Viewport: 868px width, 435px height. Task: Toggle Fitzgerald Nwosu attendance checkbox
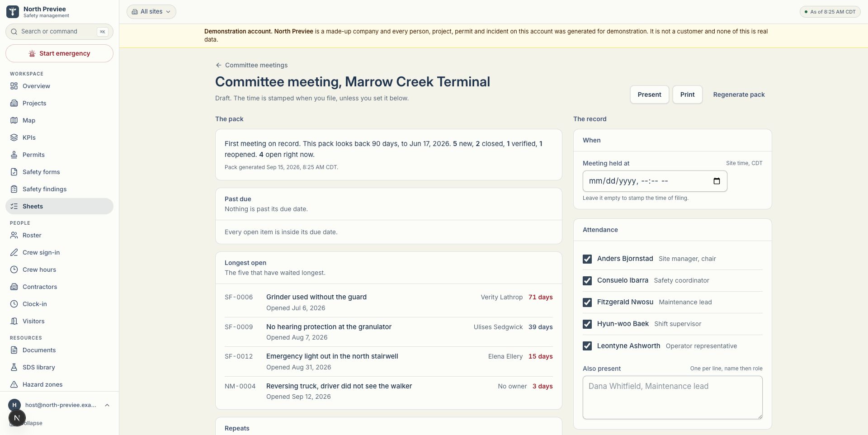tap(587, 303)
